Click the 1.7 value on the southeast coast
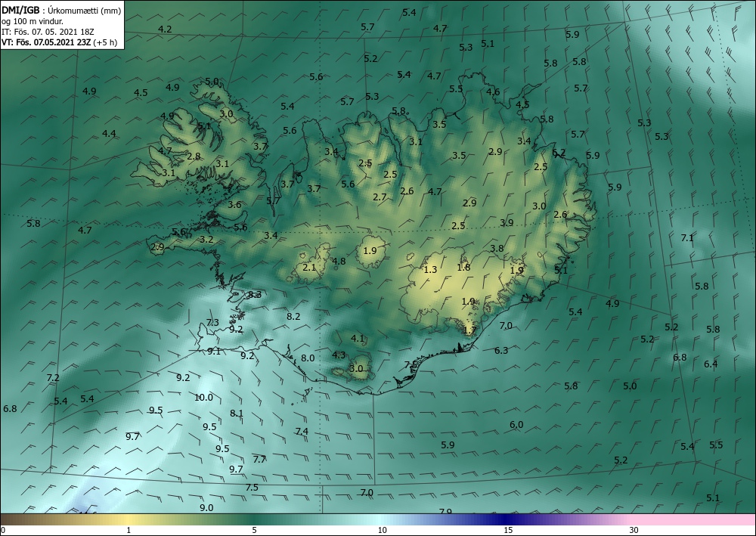 tap(469, 330)
